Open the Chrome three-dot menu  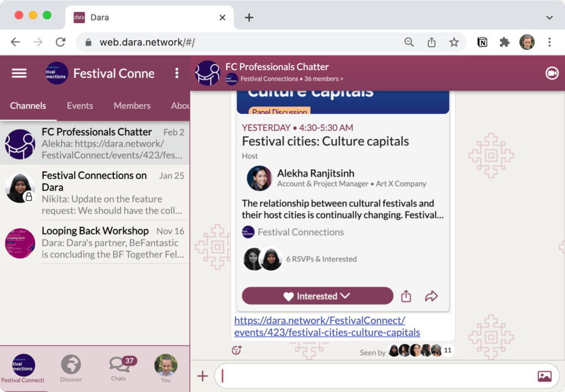coord(549,42)
